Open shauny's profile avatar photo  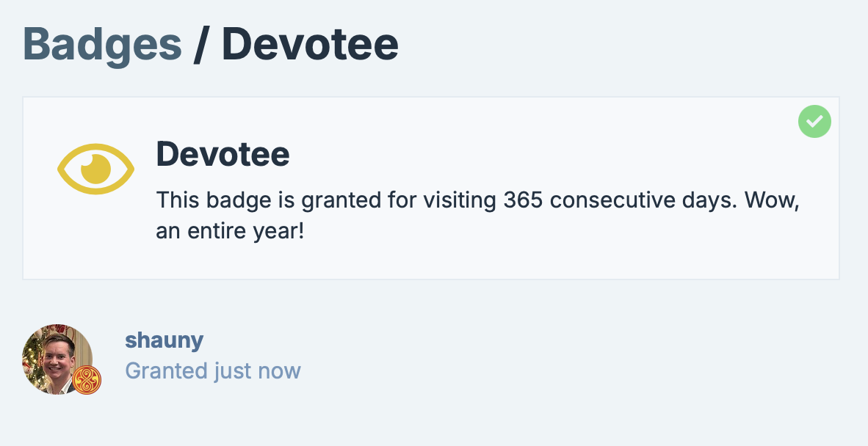pyautogui.click(x=57, y=359)
